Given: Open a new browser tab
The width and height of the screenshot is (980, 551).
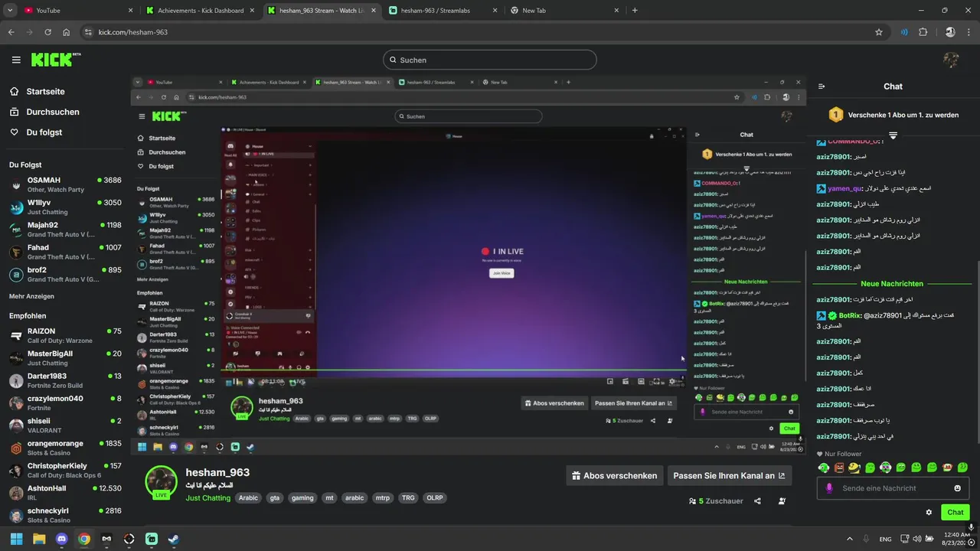Looking at the screenshot, I should 635,11.
